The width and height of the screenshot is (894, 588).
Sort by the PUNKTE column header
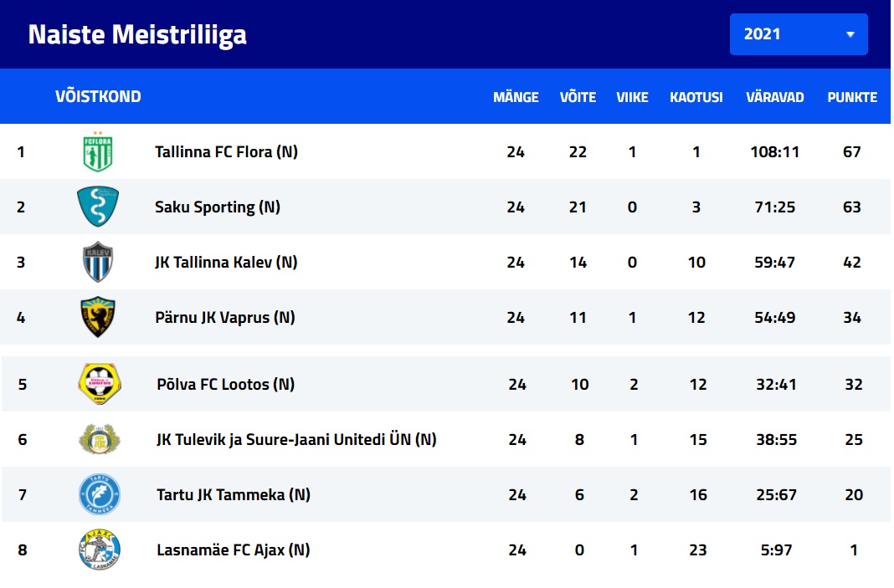click(852, 97)
